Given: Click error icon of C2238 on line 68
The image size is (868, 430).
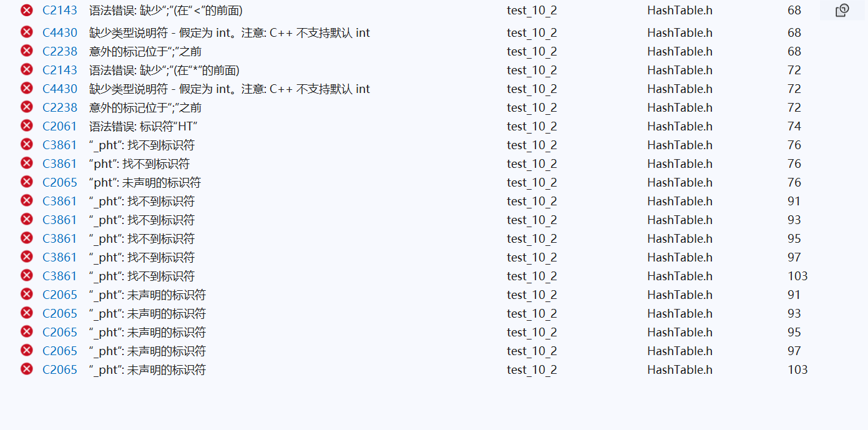Looking at the screenshot, I should click(x=26, y=51).
